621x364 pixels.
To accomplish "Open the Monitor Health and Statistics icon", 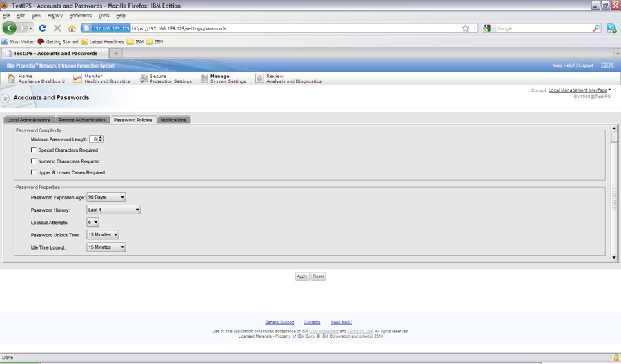I will pos(77,79).
